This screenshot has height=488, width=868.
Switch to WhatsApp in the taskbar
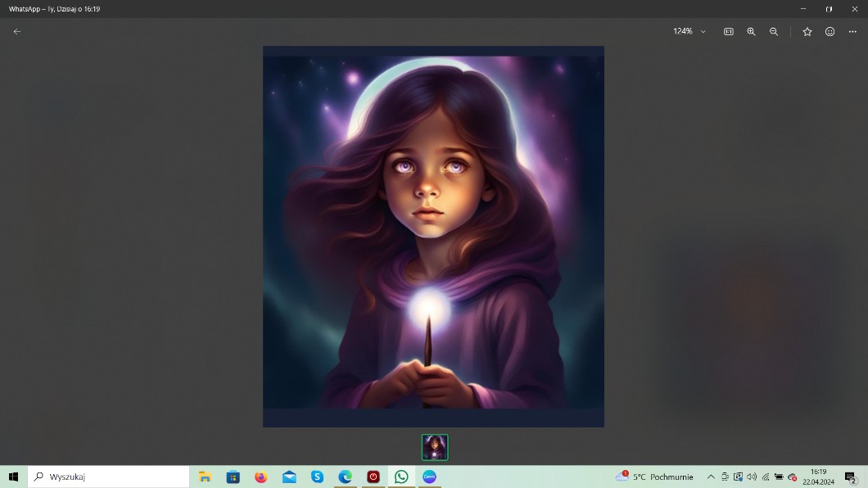[401, 477]
